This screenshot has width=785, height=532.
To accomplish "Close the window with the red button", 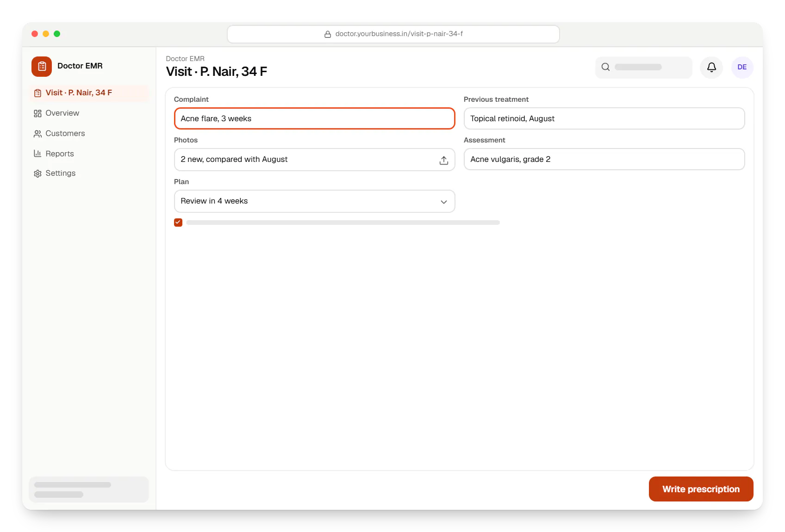I will [35, 34].
